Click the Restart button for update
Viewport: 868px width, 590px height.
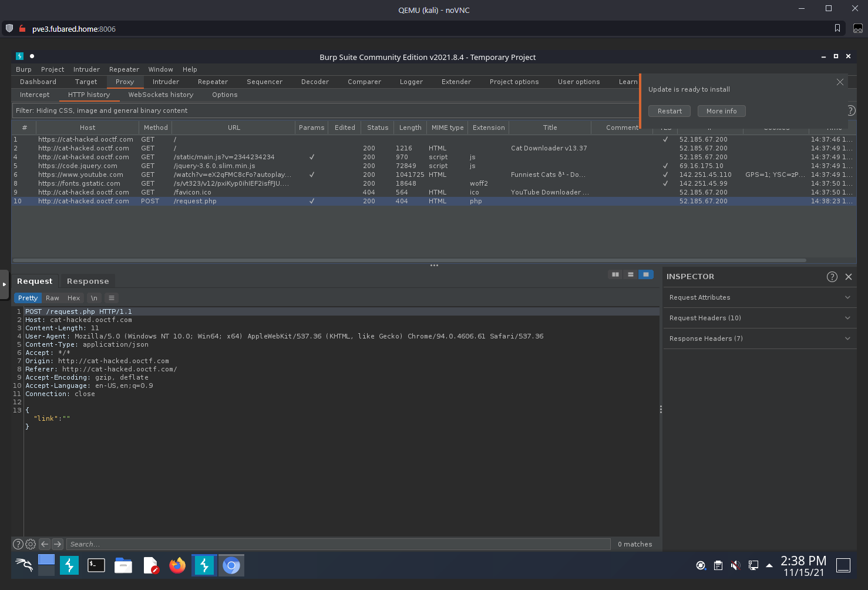coord(669,111)
